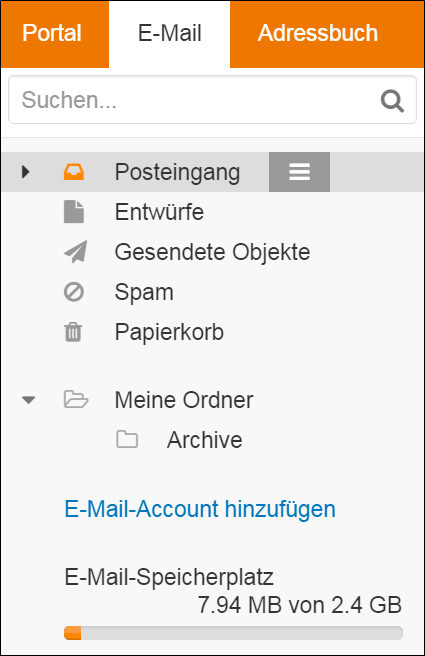Screen dimensions: 425x656
Task: Open the Entwürfe folder
Action: (159, 212)
